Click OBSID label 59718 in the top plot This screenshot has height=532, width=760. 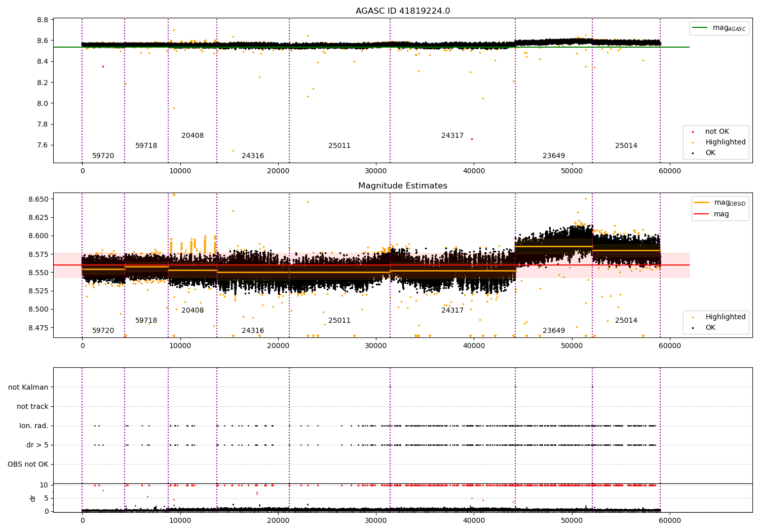[x=146, y=146]
